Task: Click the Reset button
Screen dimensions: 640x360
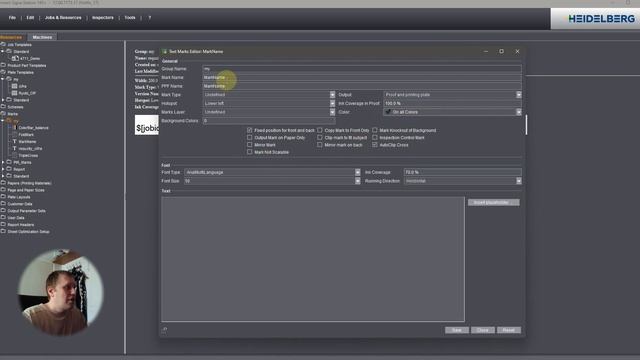Action: (509, 330)
